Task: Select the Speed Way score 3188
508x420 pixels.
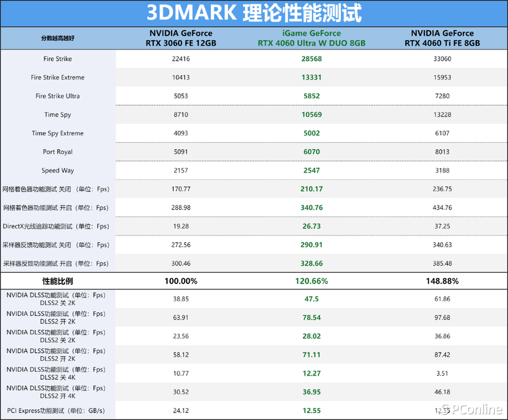Action: pos(442,171)
